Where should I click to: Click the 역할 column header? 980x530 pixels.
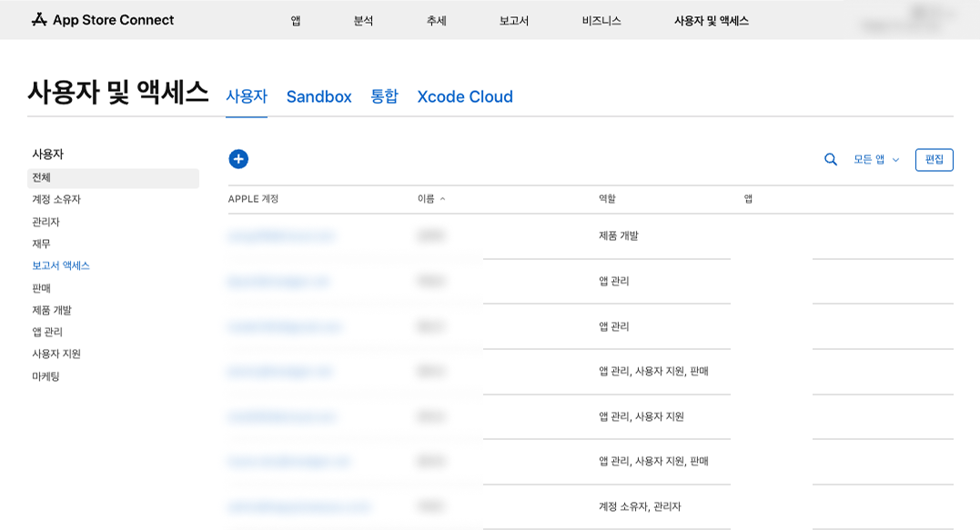(607, 198)
